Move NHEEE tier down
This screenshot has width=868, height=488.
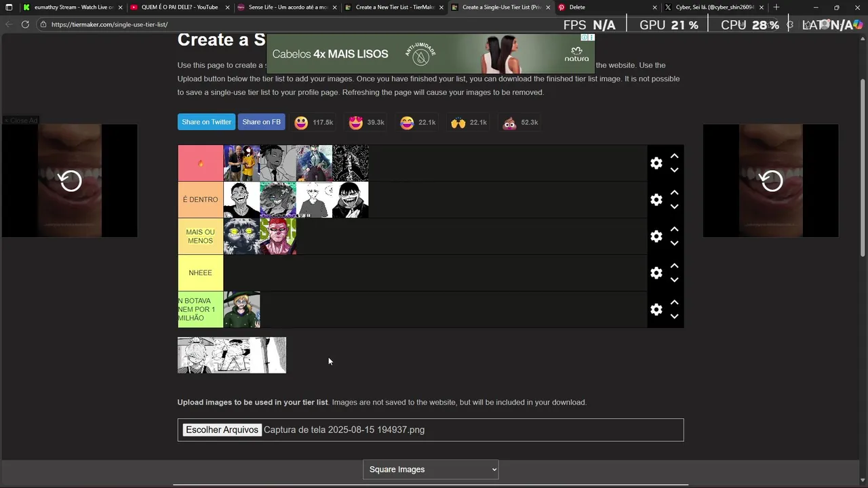[674, 280]
